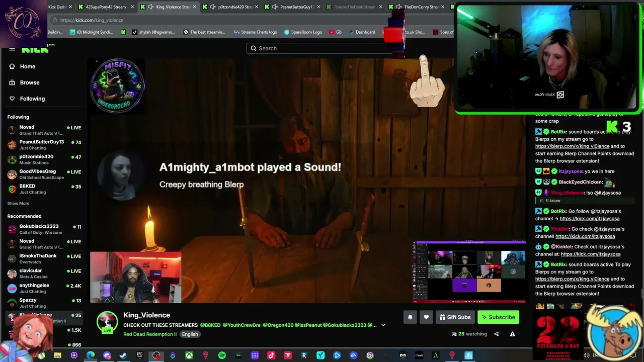644x362 pixels.
Task: Open EA app from the taskbar
Action: [353, 355]
